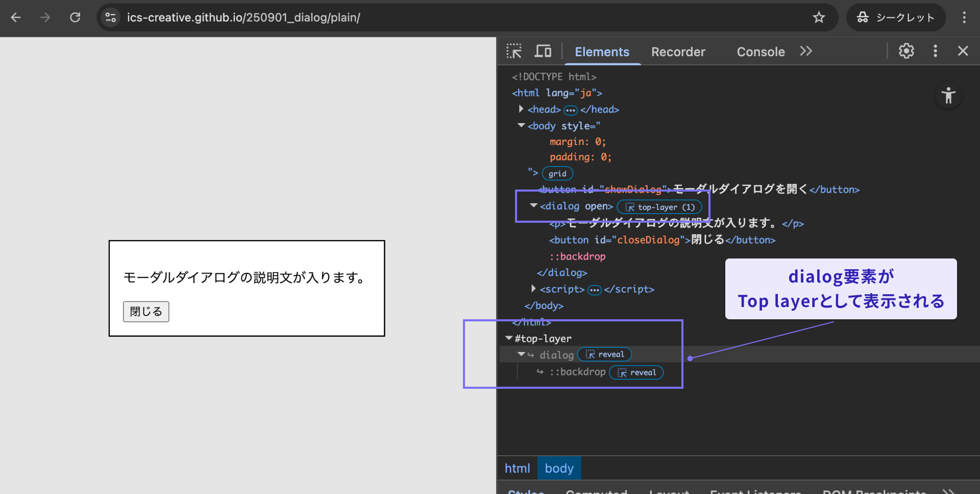Show more DevTools tabs chevron
This screenshot has height=494, width=980.
[x=806, y=51]
